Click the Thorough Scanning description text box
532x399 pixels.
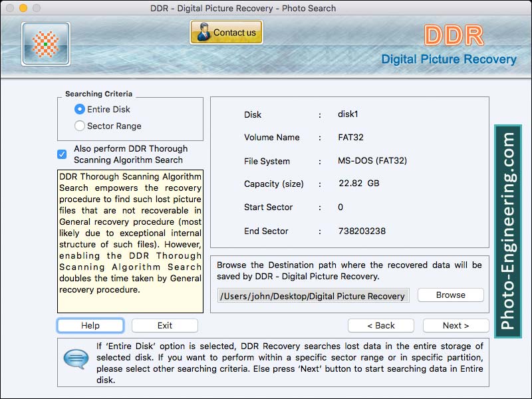(x=130, y=241)
